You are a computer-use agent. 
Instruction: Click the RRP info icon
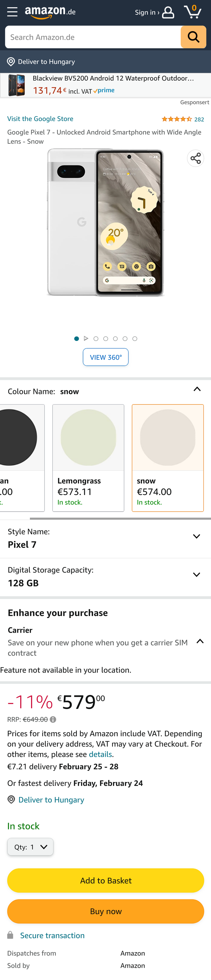click(53, 719)
